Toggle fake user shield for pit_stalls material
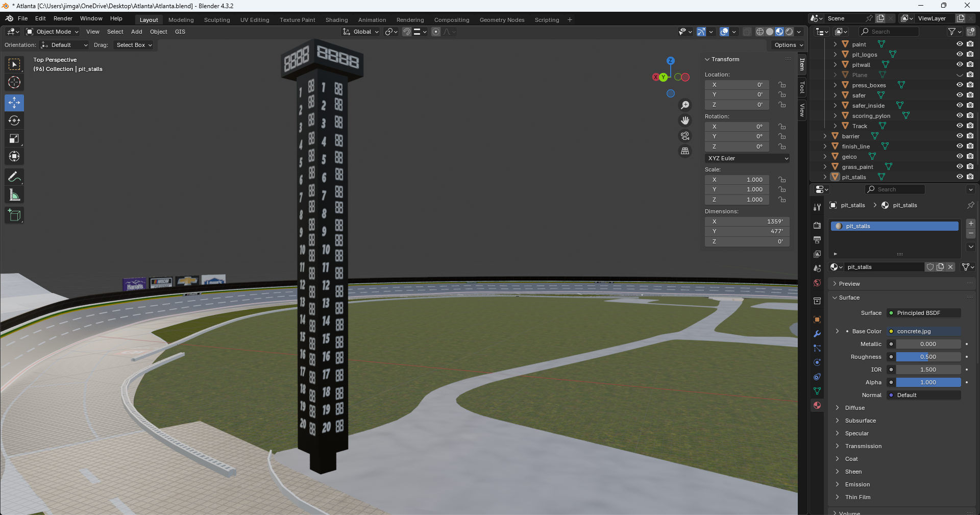Screen dimensions: 980x515 click(x=930, y=267)
